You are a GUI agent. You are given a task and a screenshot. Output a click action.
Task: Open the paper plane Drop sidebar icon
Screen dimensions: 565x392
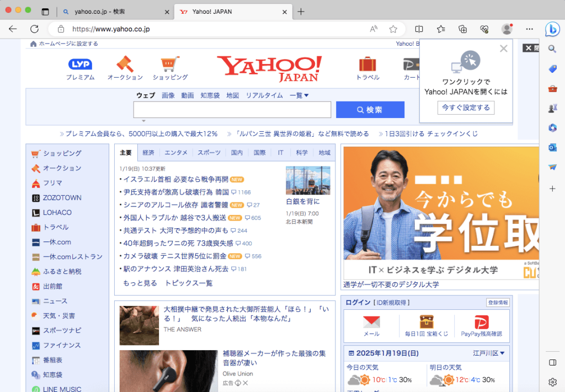[552, 167]
